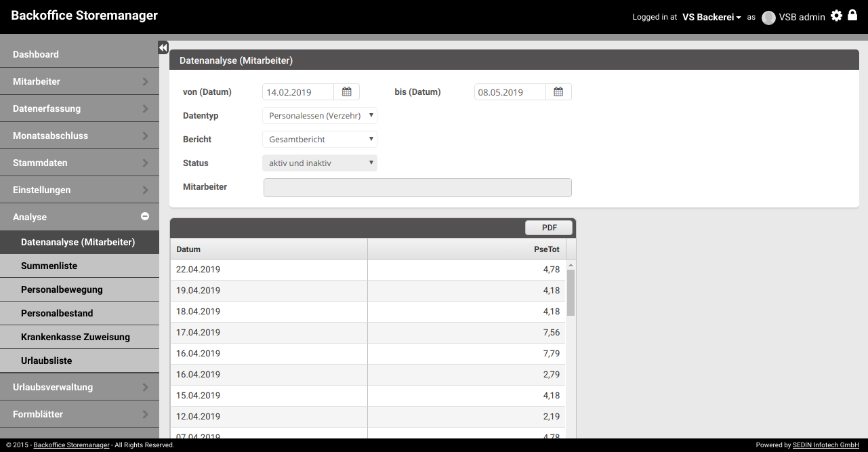Follow the SEDIN Infotech GmbH link
The image size is (868, 452).
click(x=826, y=445)
